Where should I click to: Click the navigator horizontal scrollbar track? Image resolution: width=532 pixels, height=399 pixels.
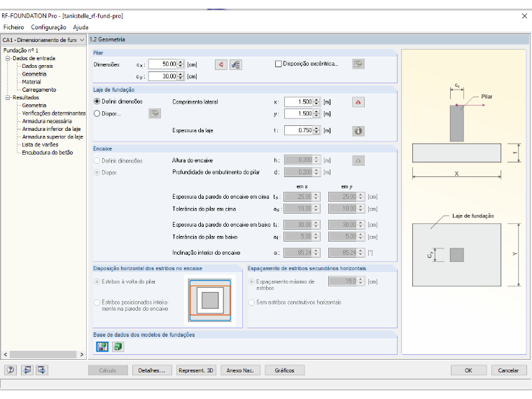pyautogui.click(x=43, y=354)
